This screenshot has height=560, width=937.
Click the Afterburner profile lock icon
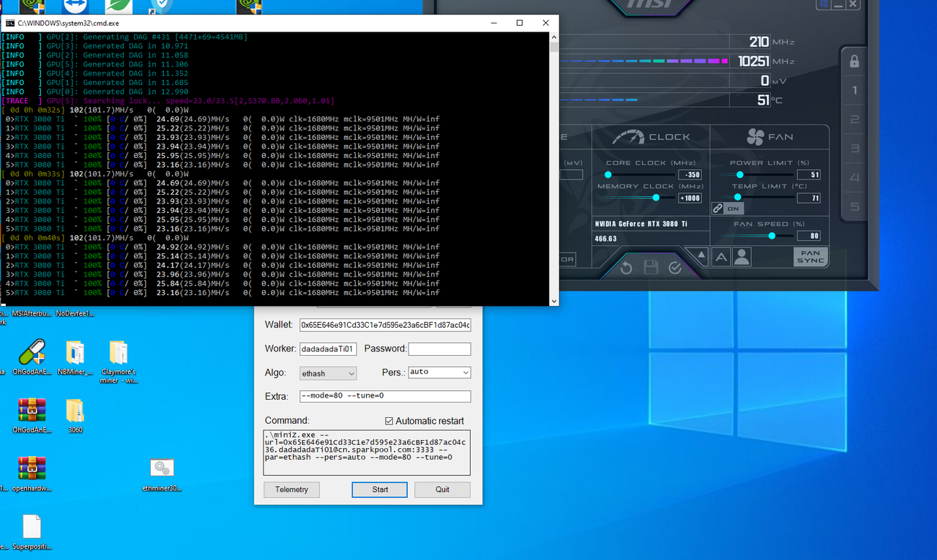click(854, 62)
